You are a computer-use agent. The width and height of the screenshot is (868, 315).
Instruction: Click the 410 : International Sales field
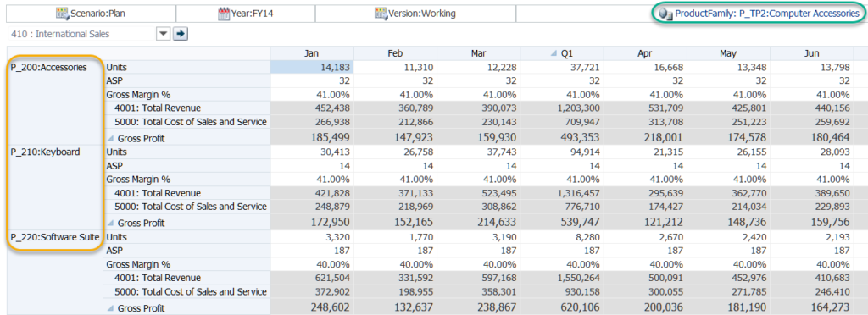pyautogui.click(x=81, y=34)
